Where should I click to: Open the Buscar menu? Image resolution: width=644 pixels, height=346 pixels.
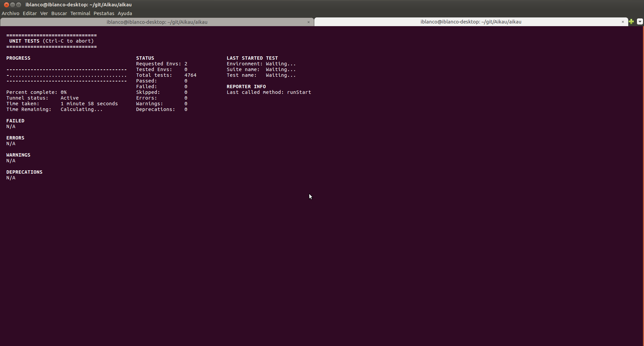tap(59, 13)
